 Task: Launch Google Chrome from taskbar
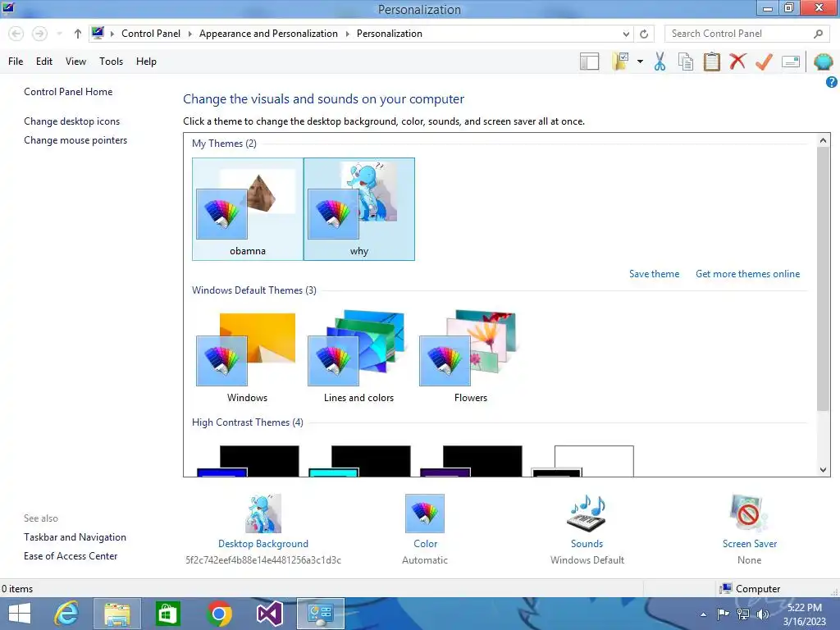(218, 614)
